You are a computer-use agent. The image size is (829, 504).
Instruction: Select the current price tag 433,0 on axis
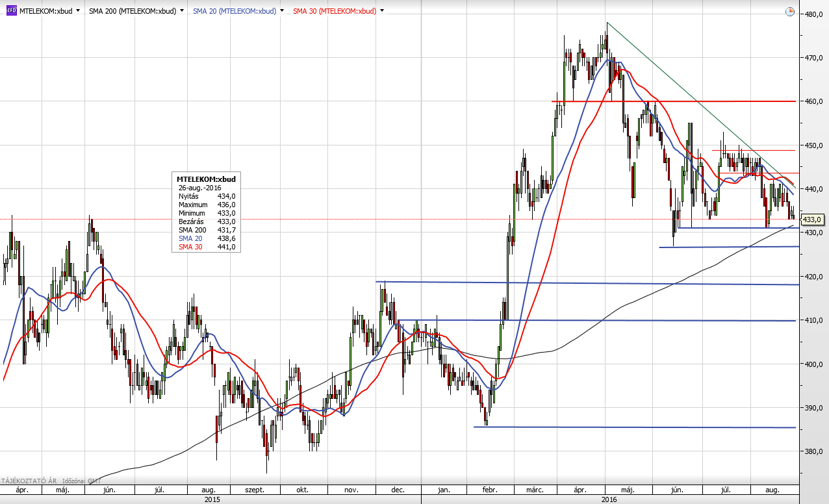pyautogui.click(x=813, y=220)
